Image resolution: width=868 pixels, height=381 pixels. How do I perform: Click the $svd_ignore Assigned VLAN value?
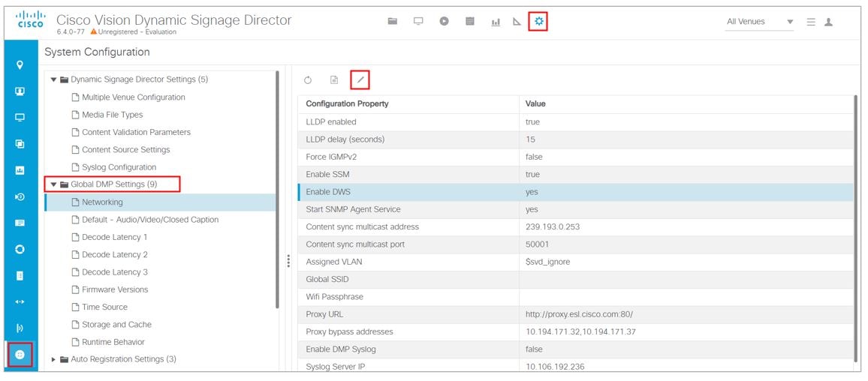547,262
